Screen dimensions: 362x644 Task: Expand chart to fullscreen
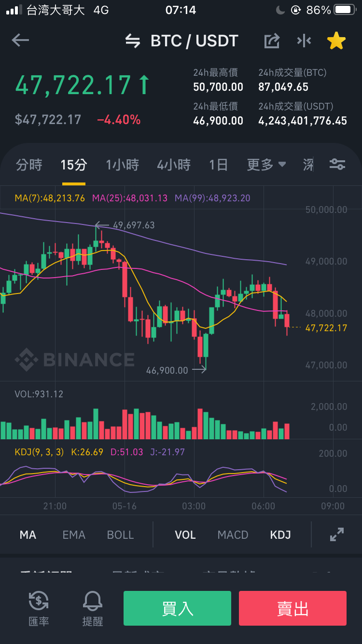[336, 534]
